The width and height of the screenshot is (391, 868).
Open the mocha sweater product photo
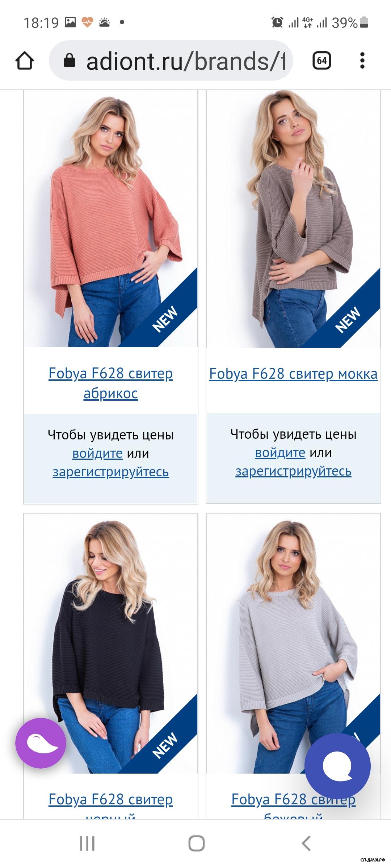(293, 219)
